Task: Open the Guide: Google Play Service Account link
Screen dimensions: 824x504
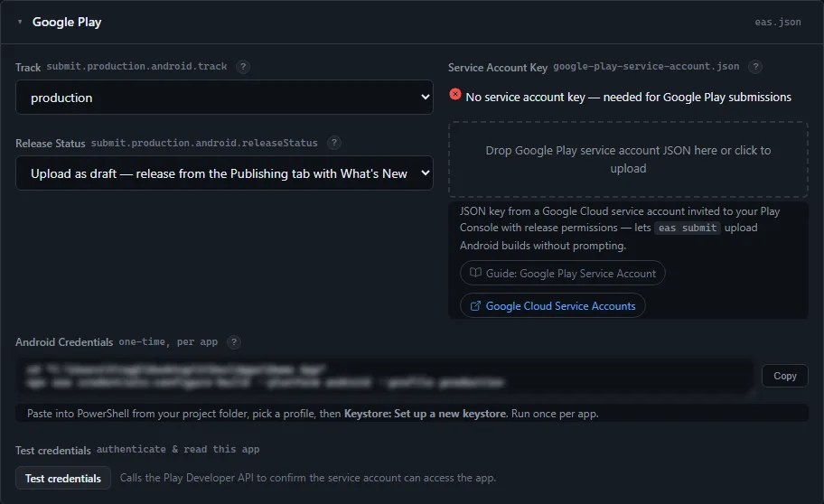Action: pos(562,274)
